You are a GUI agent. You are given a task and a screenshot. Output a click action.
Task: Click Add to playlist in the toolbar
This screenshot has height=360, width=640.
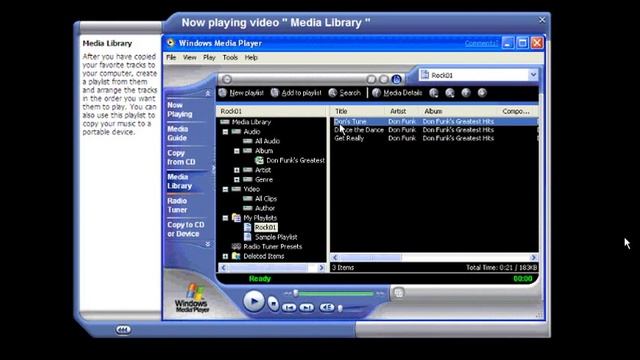point(296,93)
